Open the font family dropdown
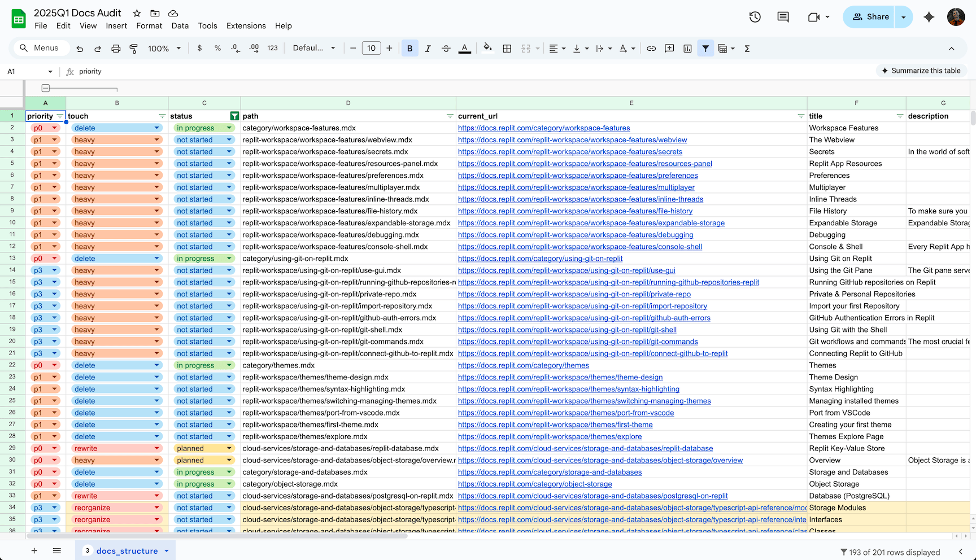Viewport: 976px width, 560px height. 313,49
